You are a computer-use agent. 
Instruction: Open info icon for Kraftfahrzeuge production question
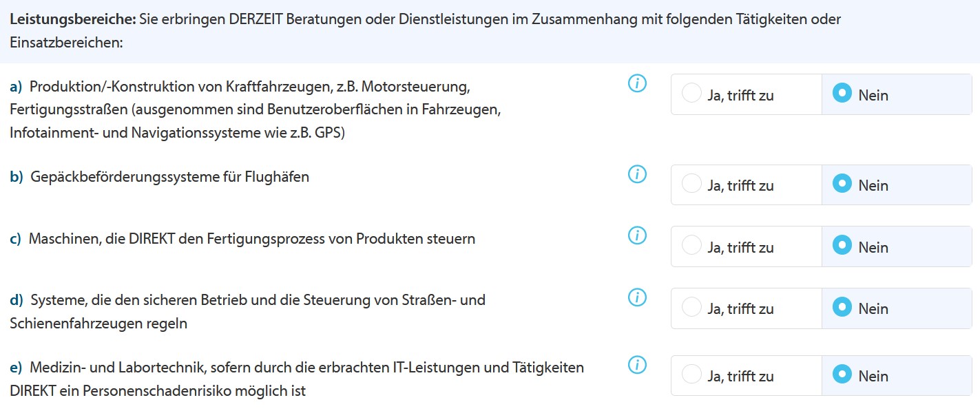[x=638, y=84]
